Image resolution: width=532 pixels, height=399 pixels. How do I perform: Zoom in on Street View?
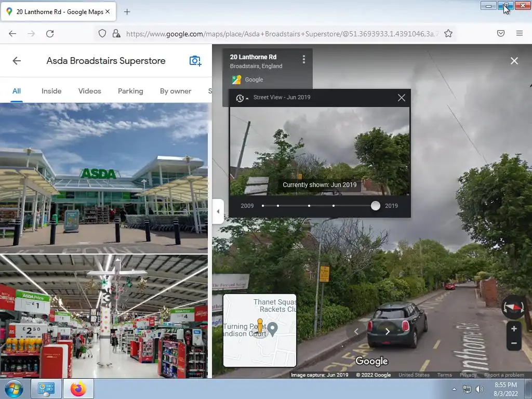pos(514,328)
